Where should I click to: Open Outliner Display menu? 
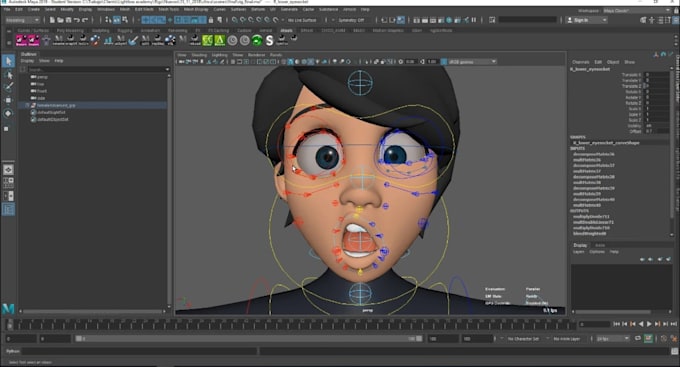[27, 61]
